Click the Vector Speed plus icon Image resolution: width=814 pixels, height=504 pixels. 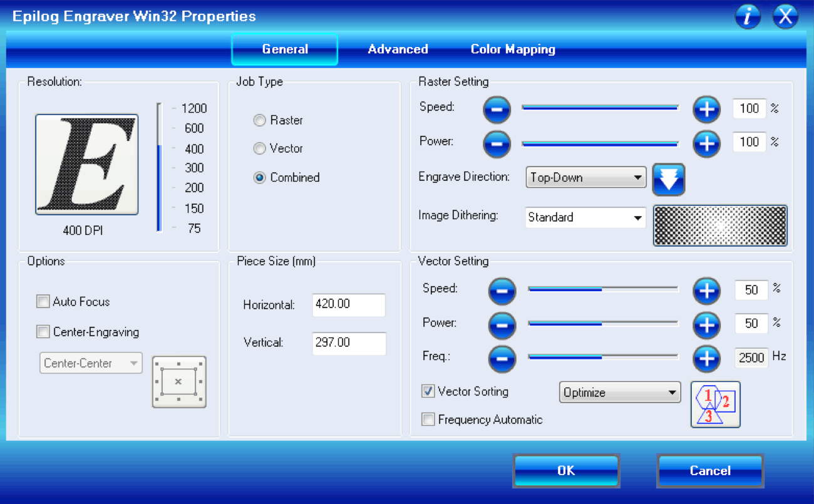(706, 291)
